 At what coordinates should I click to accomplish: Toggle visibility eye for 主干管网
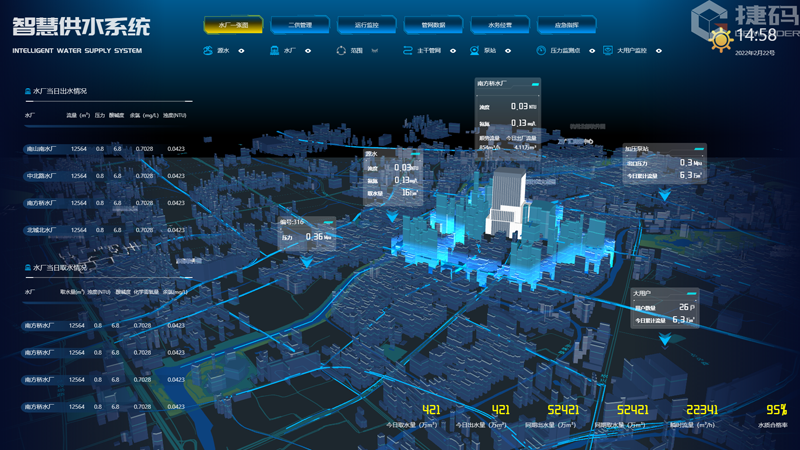[x=440, y=51]
